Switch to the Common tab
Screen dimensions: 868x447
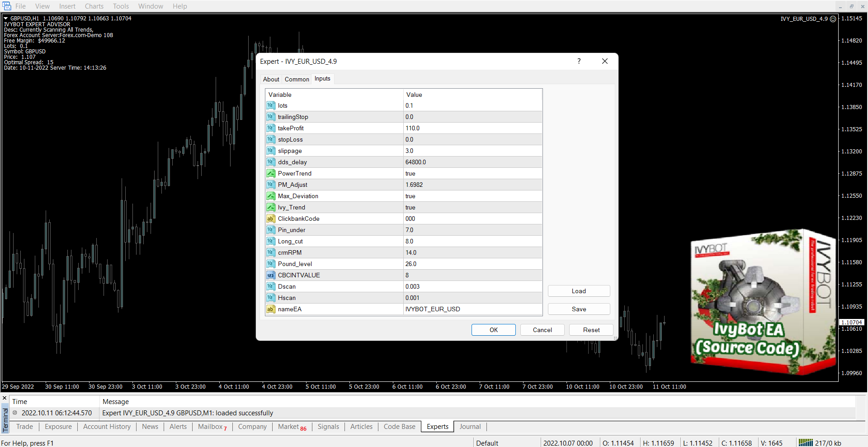click(297, 79)
